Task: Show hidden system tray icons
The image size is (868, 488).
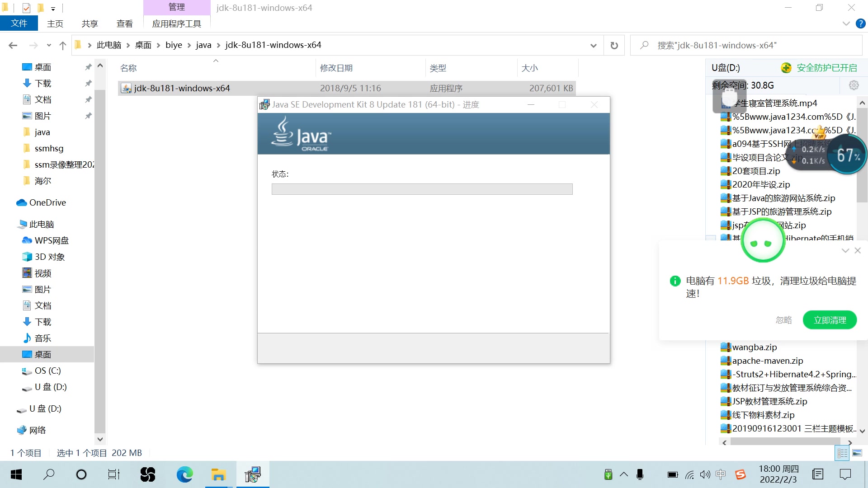Action: 624,474
